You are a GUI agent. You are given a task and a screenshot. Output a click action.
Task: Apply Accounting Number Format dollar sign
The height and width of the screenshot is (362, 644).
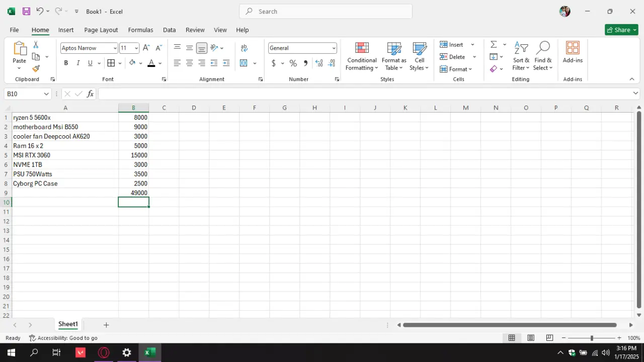pyautogui.click(x=273, y=63)
